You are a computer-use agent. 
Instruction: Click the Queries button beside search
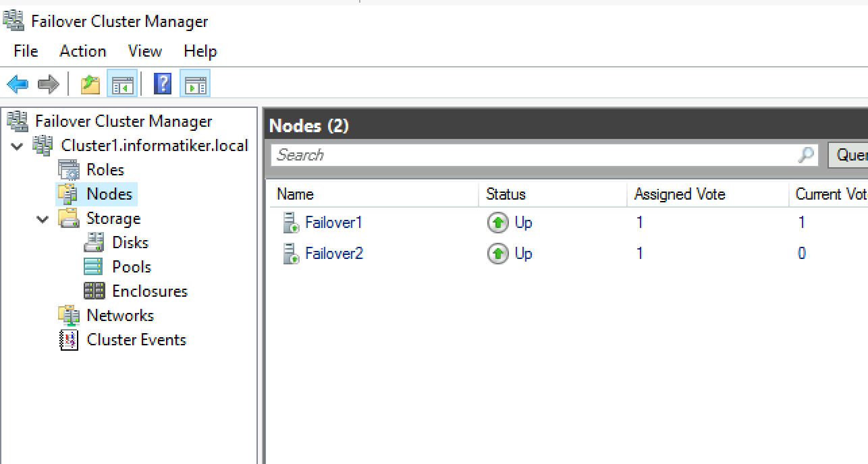point(848,155)
